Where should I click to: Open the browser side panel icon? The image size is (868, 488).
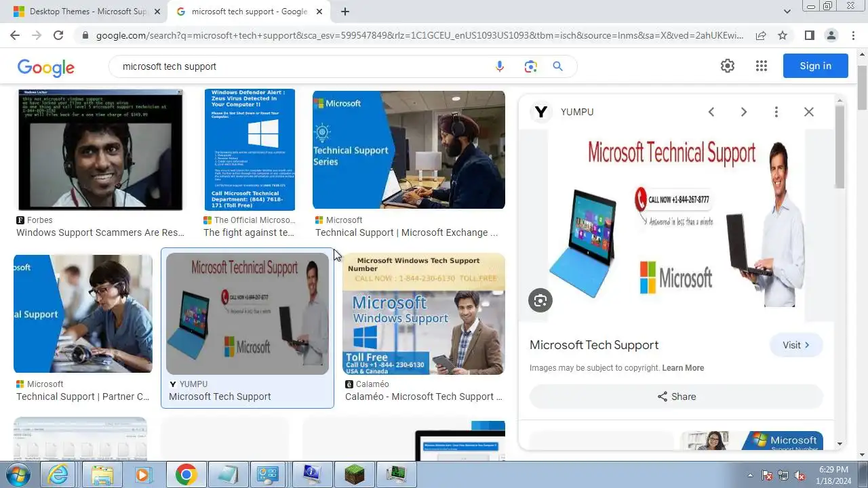click(x=809, y=35)
